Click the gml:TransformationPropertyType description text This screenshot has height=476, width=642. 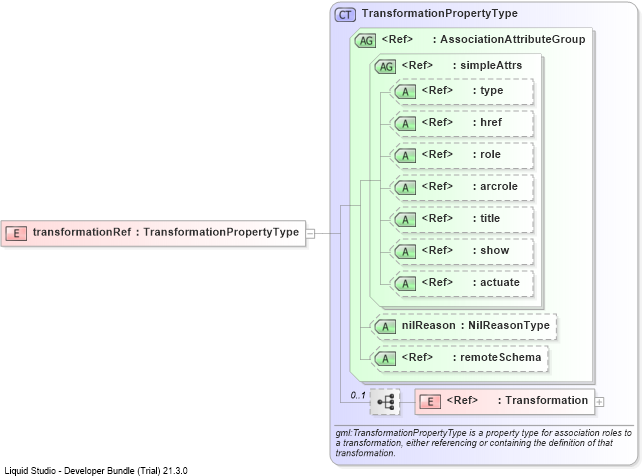(x=484, y=442)
